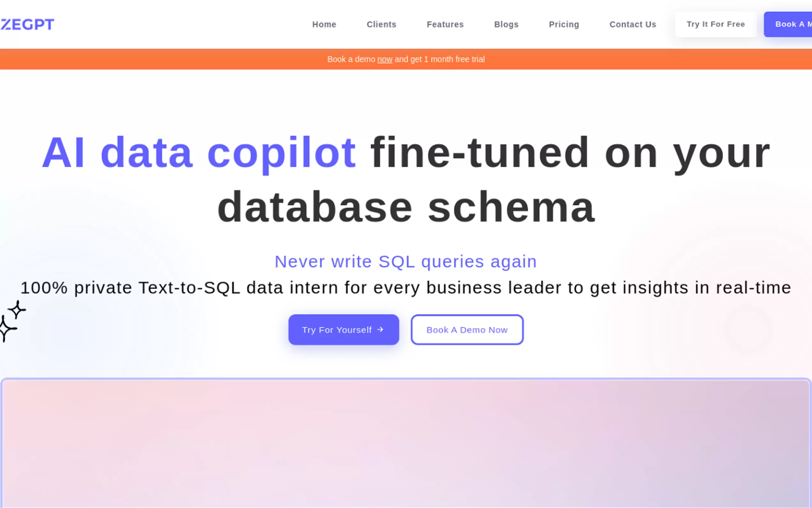Click the "100% private Text-to-SQL" description line
The height and width of the screenshot is (508, 812).
click(406, 288)
